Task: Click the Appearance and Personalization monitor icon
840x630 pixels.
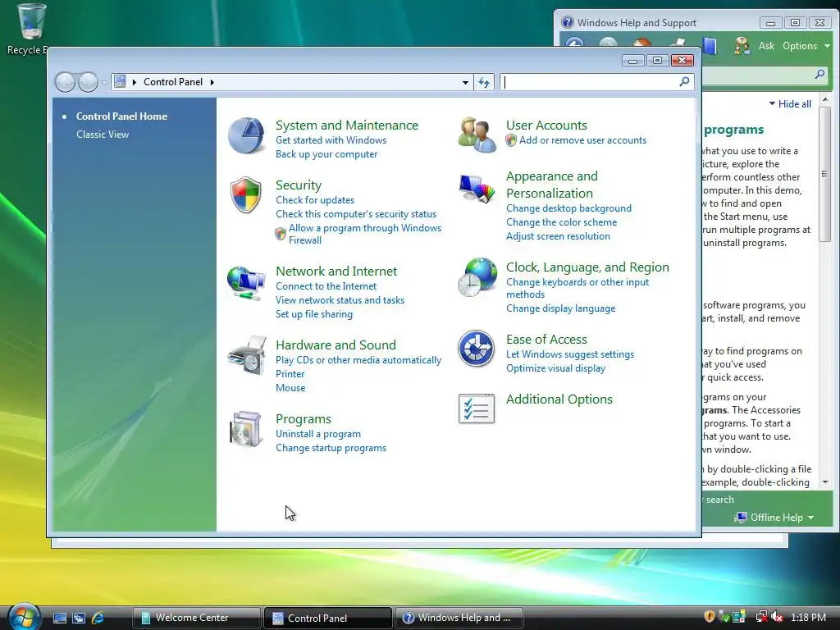Action: tap(477, 188)
